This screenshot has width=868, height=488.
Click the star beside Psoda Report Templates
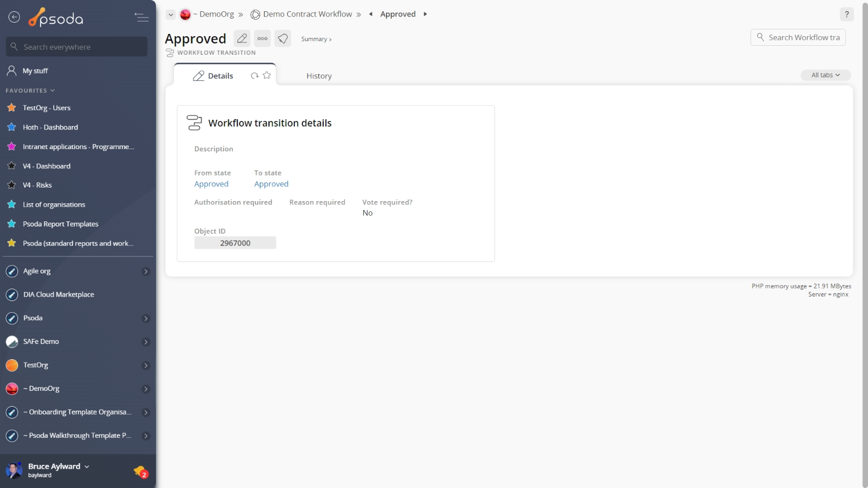pos(11,224)
